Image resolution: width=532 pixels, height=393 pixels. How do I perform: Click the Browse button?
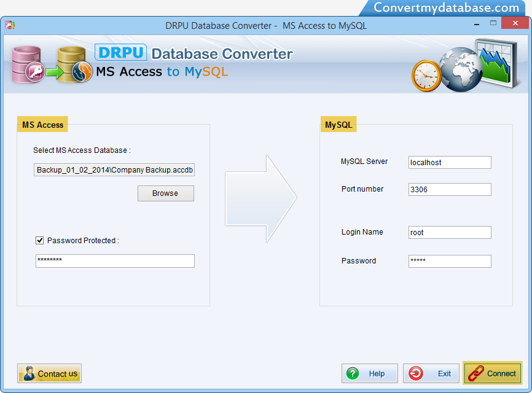pyautogui.click(x=166, y=193)
